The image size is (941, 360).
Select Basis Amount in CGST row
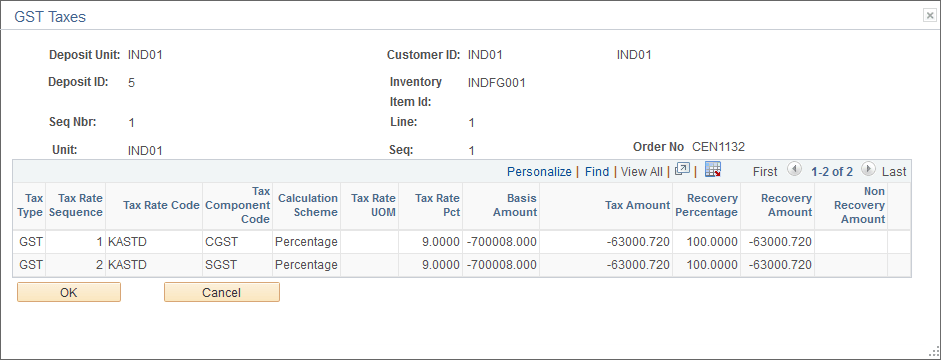tap(502, 242)
